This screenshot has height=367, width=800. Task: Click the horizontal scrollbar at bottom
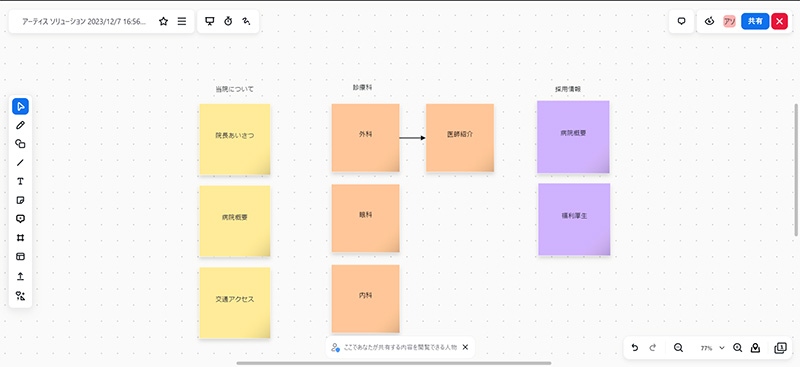point(394,363)
